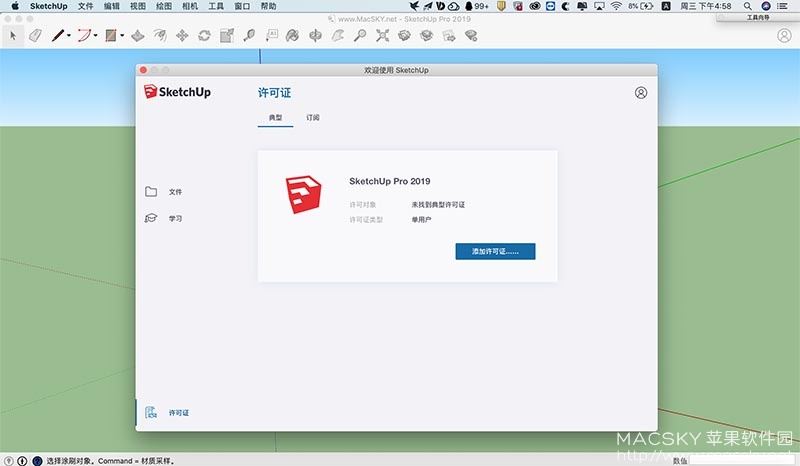
Task: Open the 相机 menu
Action: click(x=190, y=6)
